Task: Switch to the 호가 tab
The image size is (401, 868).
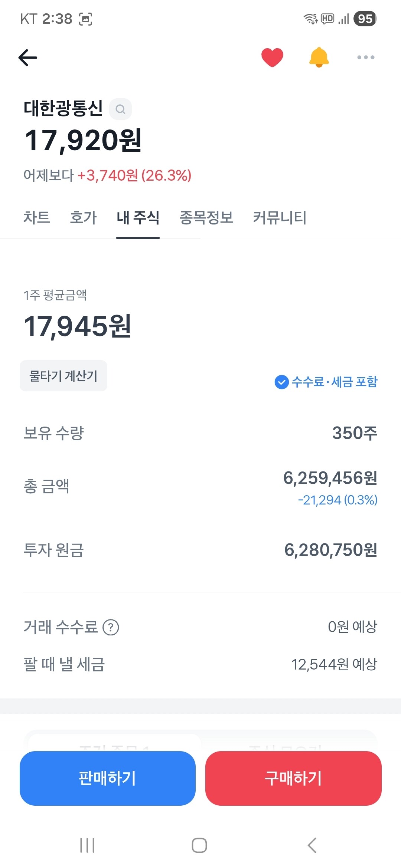Action: coord(83,217)
